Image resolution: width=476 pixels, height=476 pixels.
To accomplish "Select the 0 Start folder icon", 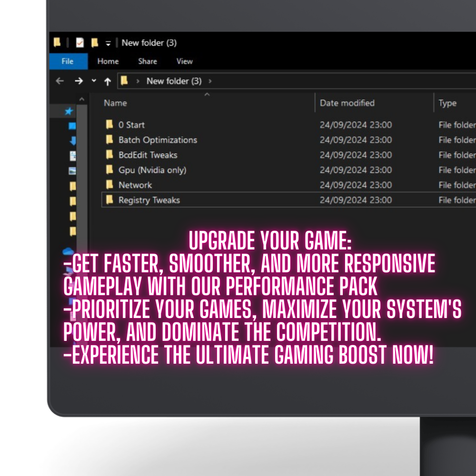I will tap(109, 124).
